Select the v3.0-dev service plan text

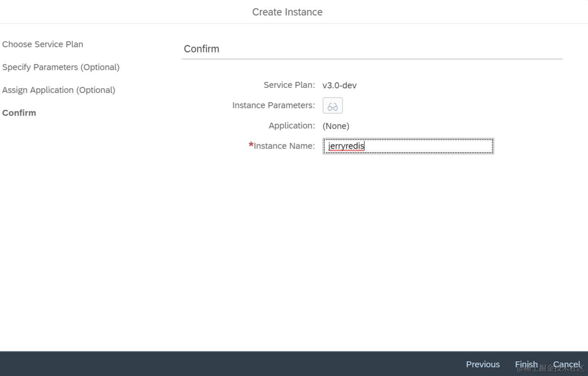pos(339,85)
